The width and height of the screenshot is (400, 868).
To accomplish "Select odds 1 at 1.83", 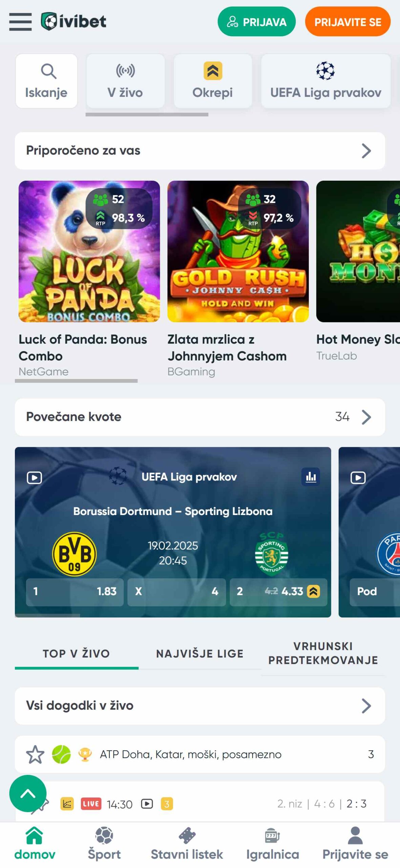I will click(75, 591).
